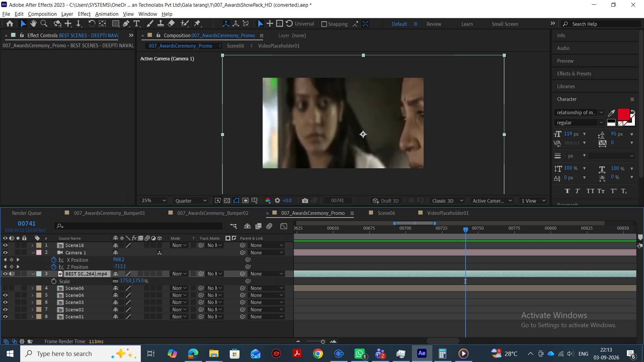This screenshot has width=644, height=362.
Task: Select the Zoom tool in toolbar
Action: [44, 23]
